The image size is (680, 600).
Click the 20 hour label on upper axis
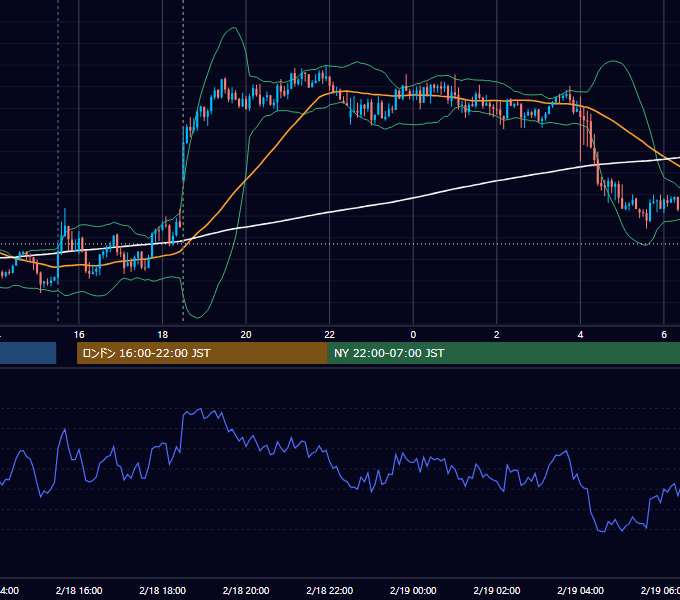246,335
